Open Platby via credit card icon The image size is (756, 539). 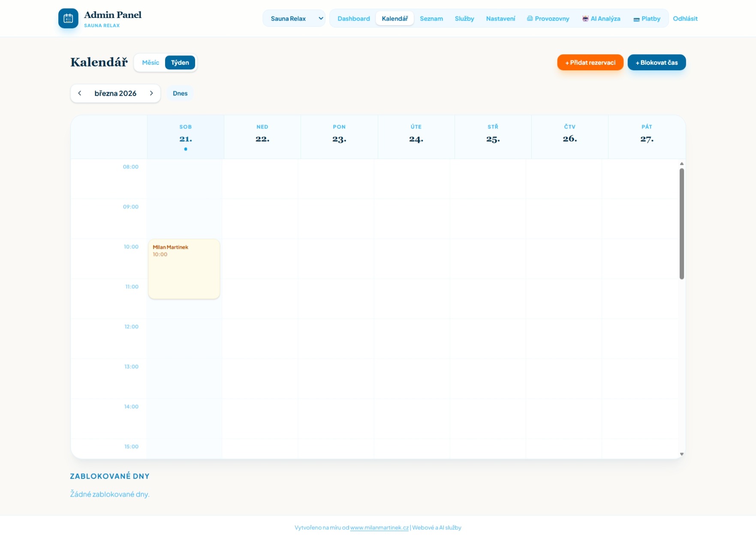[x=636, y=19]
